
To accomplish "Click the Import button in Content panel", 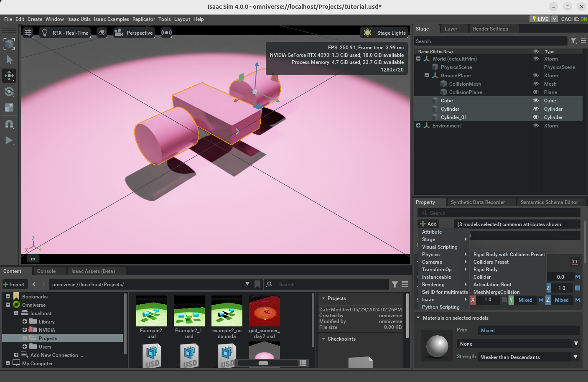I will pyautogui.click(x=15, y=285).
